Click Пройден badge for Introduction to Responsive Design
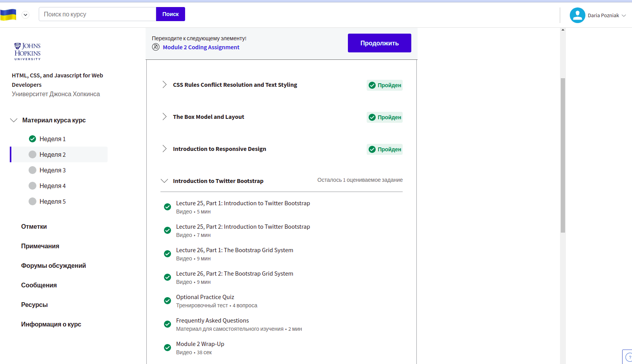Viewport: 632px width, 364px height. 385,149
